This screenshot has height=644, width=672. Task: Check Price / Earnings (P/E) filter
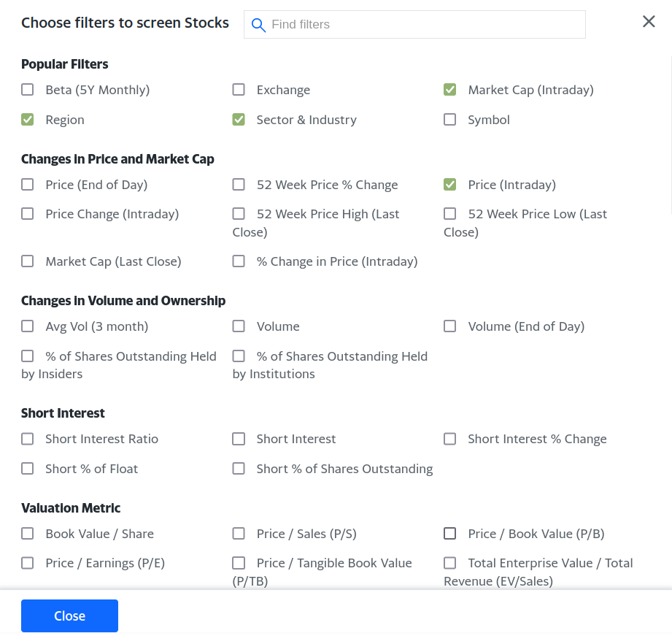(x=28, y=563)
